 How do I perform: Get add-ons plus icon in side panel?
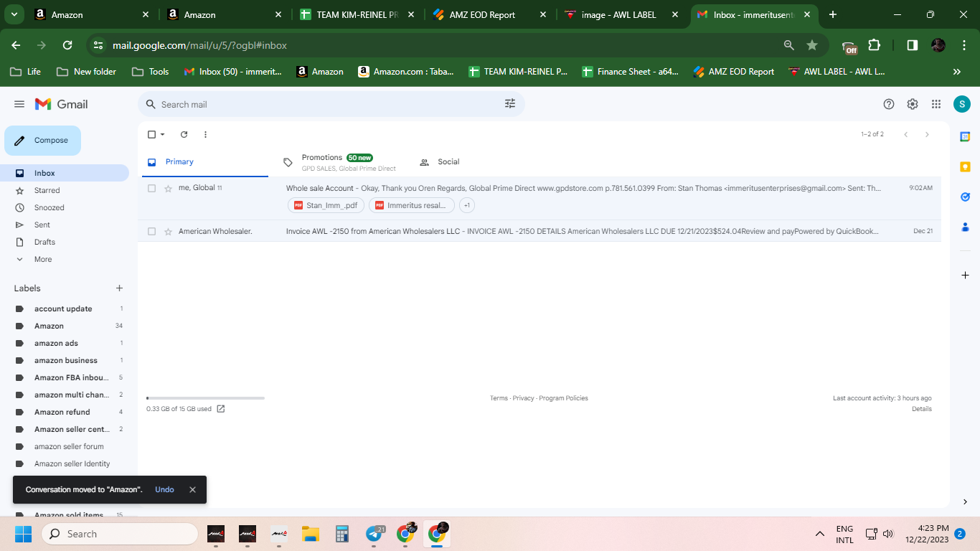point(965,275)
